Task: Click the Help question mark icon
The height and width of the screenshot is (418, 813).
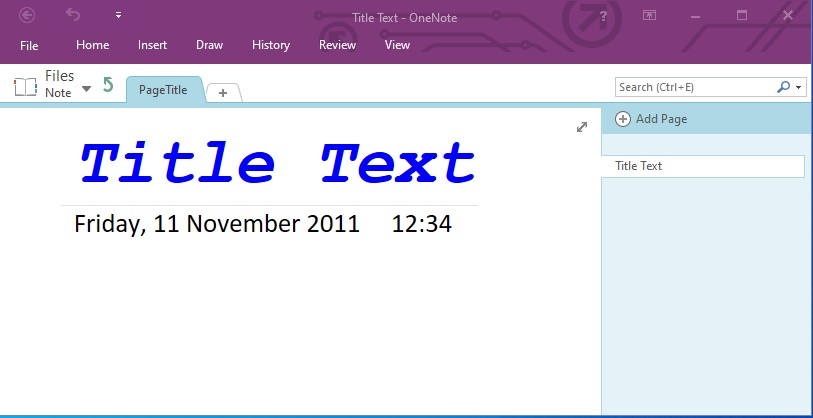Action: click(603, 16)
